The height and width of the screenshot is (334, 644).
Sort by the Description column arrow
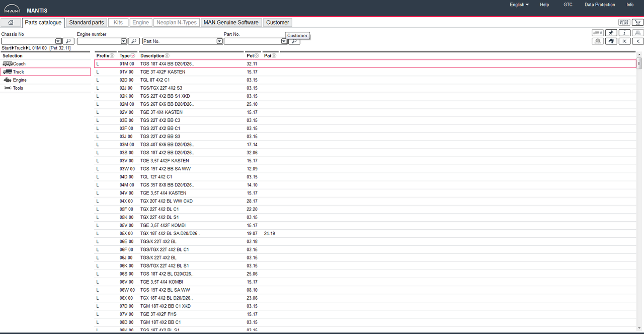(x=168, y=56)
